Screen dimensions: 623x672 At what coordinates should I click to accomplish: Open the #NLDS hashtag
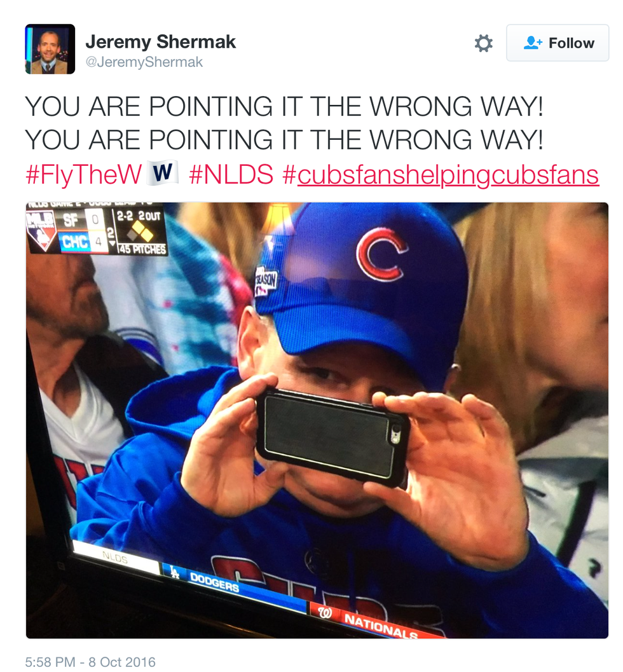(231, 174)
